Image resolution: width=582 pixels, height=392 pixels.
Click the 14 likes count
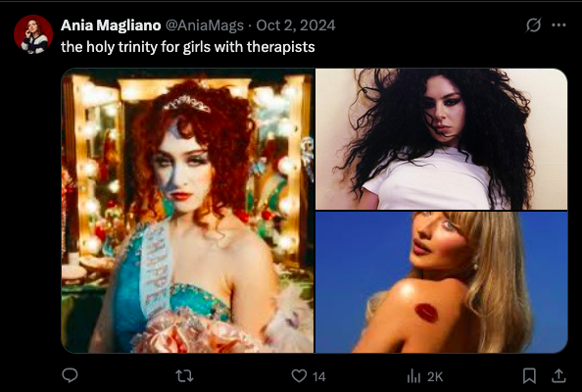click(318, 376)
